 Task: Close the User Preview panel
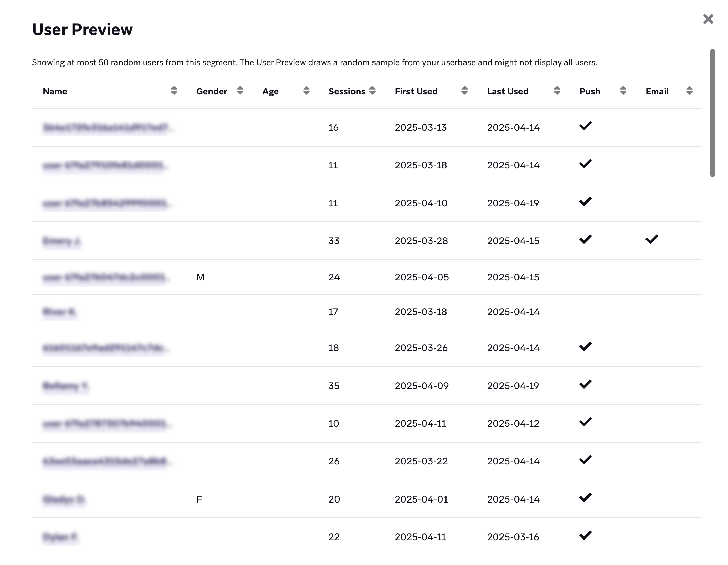click(709, 19)
